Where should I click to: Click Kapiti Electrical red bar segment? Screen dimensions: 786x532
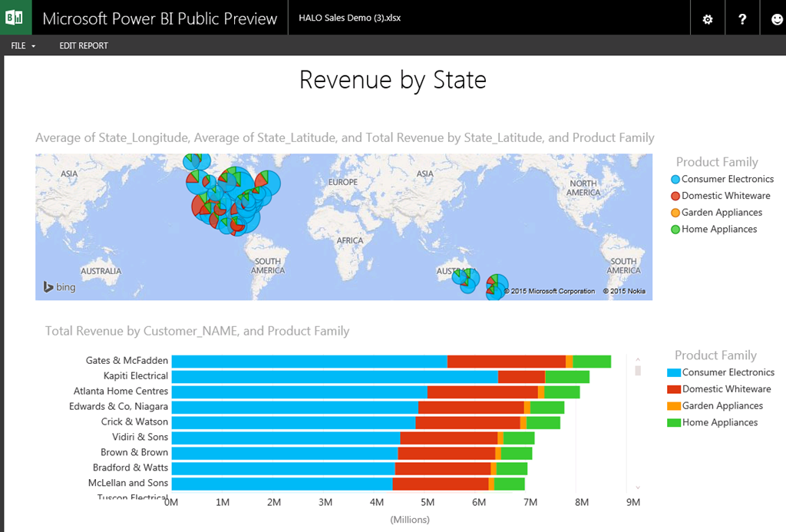point(521,377)
